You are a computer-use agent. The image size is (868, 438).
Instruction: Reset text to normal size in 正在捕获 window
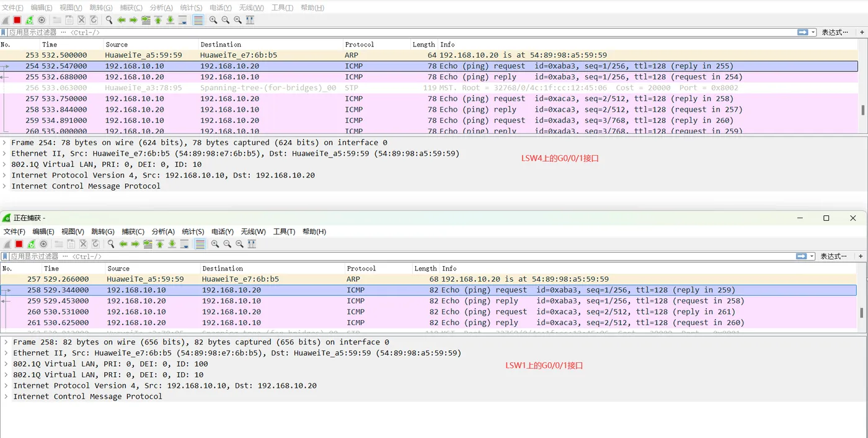pos(239,244)
